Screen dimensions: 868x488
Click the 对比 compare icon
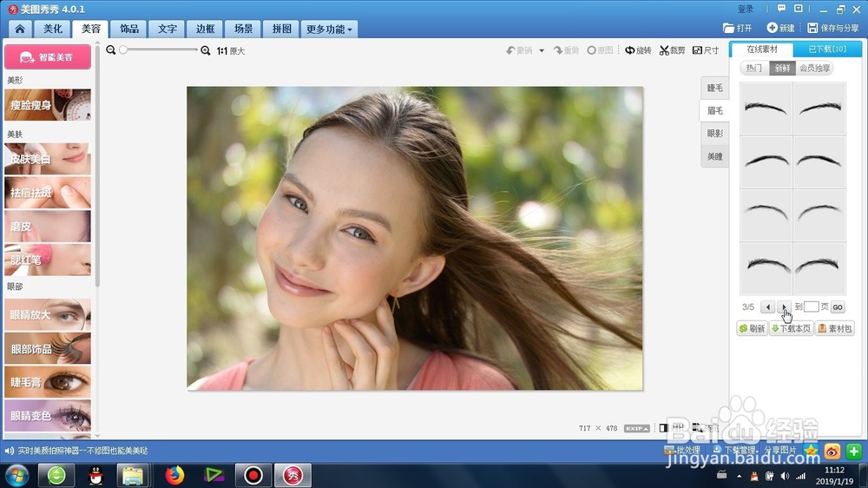(664, 427)
